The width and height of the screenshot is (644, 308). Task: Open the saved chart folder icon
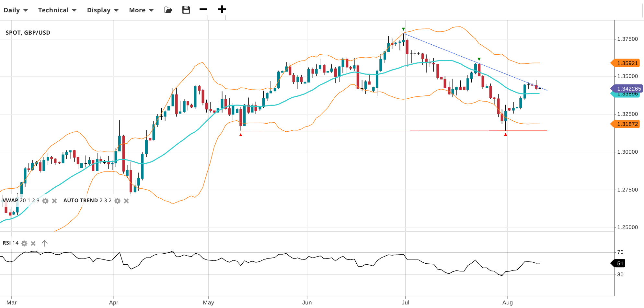pos(168,10)
